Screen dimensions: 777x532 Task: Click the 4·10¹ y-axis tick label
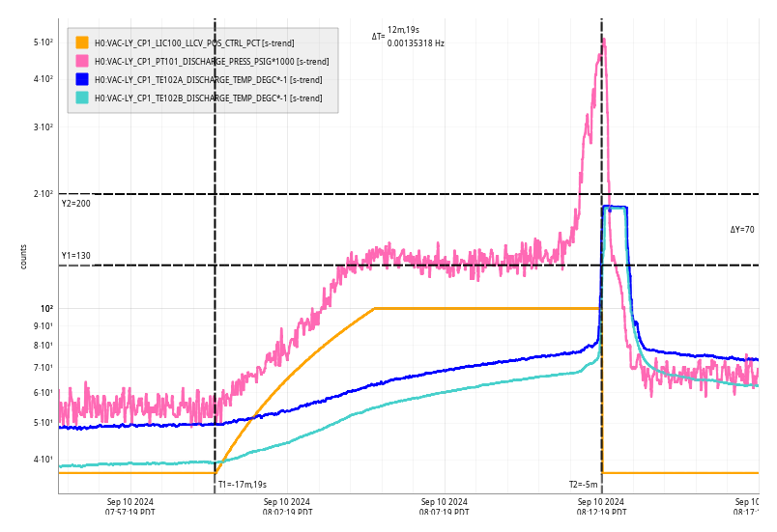pos(43,460)
